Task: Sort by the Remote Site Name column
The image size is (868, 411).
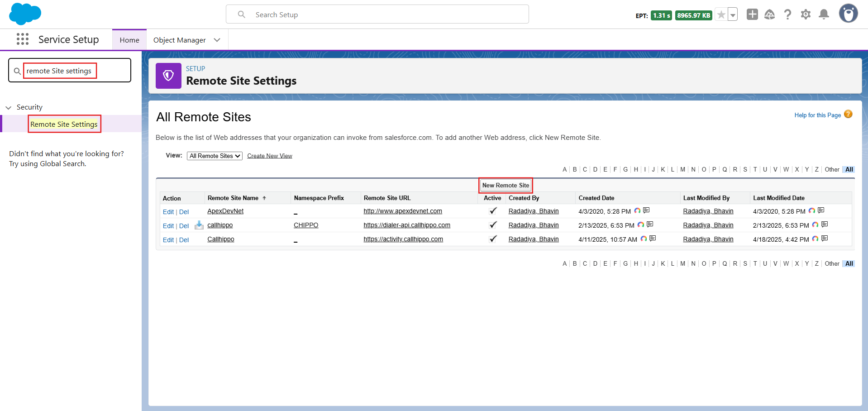Action: tap(233, 198)
